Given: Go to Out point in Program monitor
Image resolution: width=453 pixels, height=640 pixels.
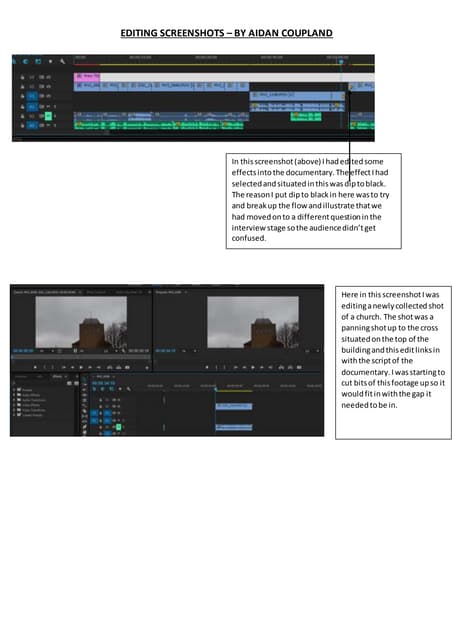Looking at the screenshot, I should [271, 367].
